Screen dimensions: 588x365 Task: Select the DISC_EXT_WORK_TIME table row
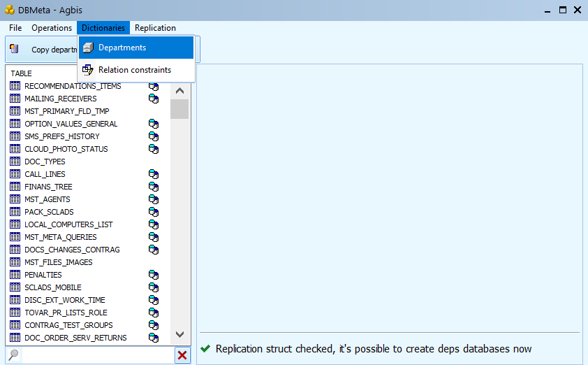(88, 300)
